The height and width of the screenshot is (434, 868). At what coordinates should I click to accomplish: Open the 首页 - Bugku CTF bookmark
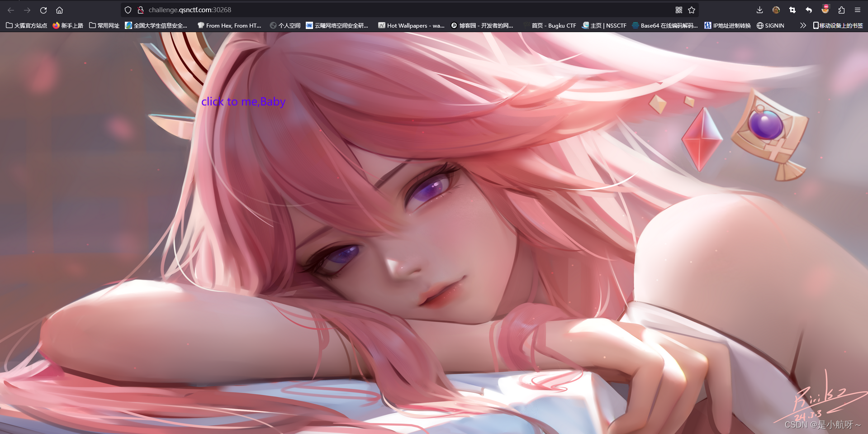[550, 25]
